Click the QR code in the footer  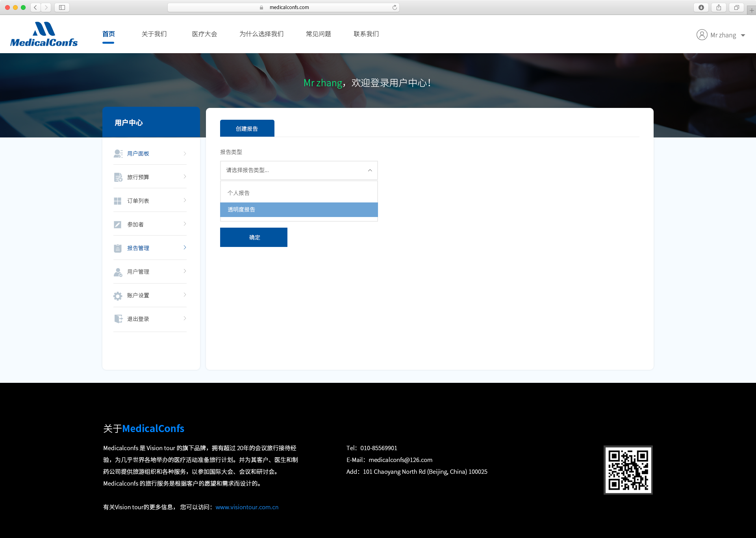tap(628, 470)
